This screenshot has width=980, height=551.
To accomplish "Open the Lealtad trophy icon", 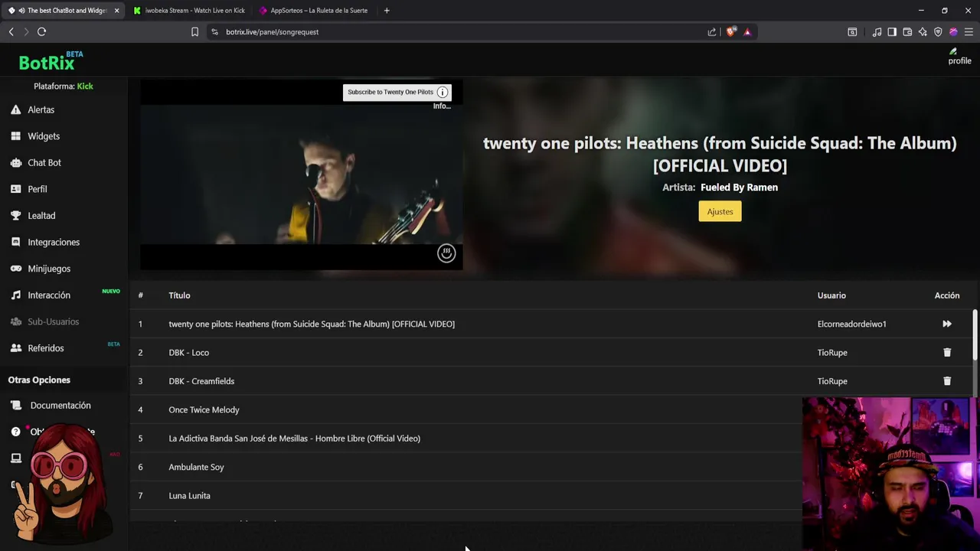I will (15, 216).
